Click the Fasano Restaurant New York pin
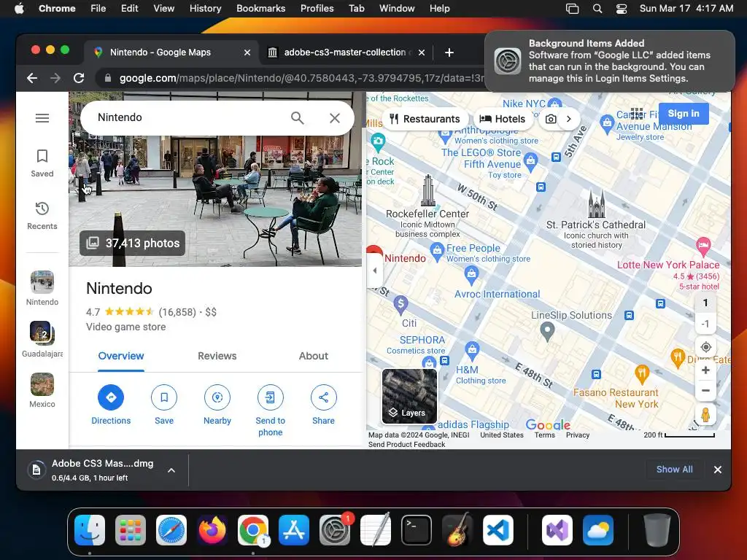This screenshot has height=560, width=747. [x=642, y=374]
